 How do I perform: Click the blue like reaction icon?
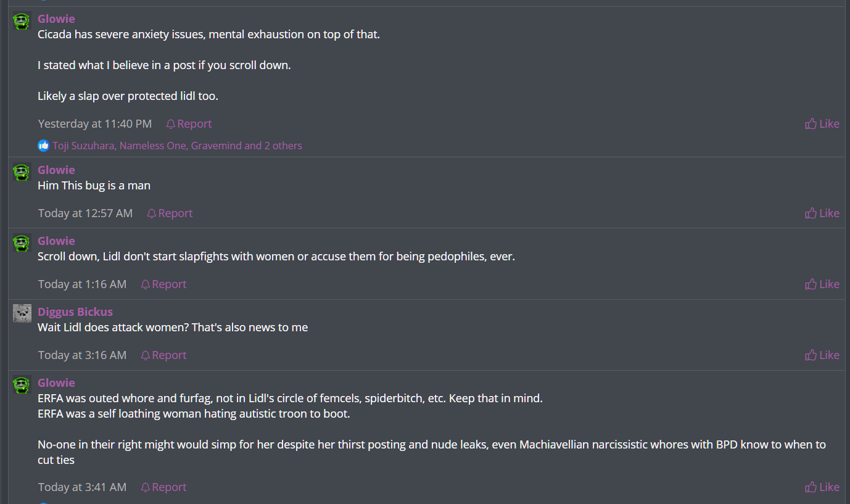point(44,146)
